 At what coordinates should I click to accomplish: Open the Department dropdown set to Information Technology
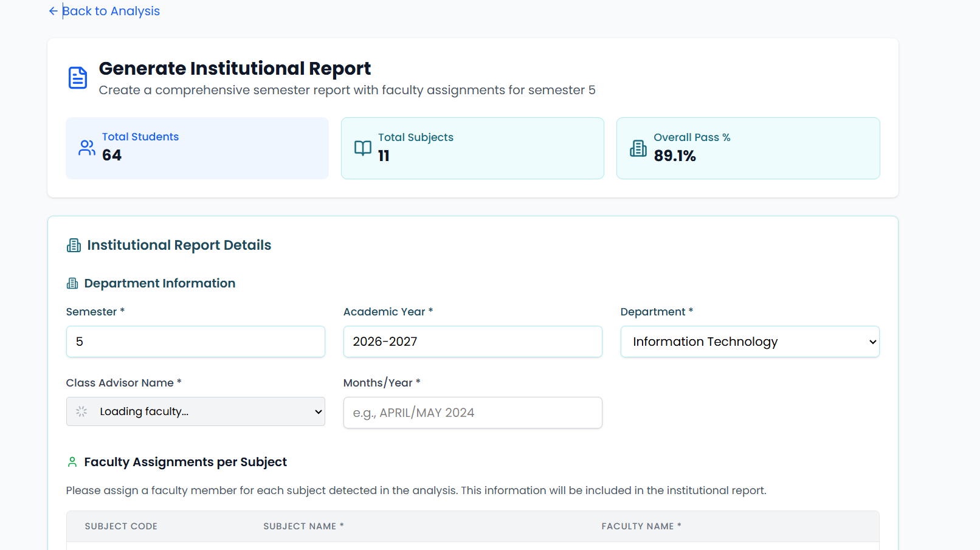750,342
